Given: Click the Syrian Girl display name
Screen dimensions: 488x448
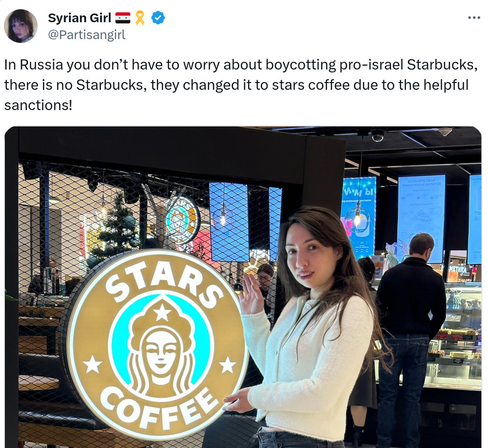Looking at the screenshot, I should [79, 18].
